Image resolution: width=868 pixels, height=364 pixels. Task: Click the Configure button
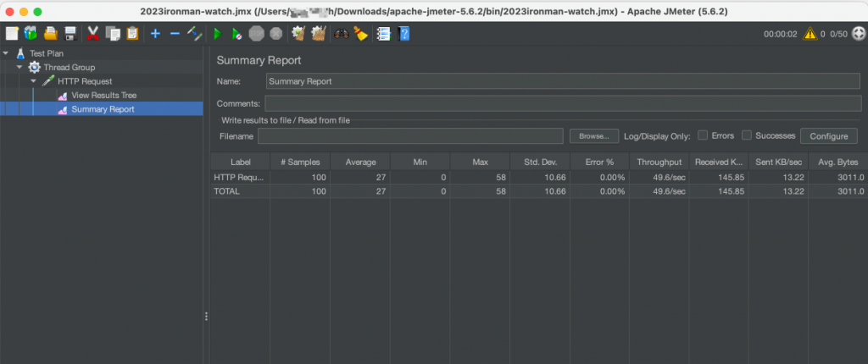coord(829,136)
